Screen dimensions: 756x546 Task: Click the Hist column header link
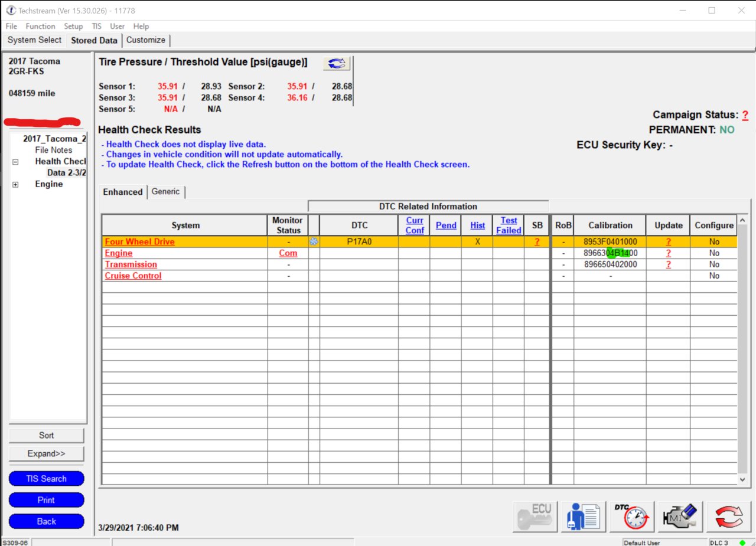tap(478, 225)
